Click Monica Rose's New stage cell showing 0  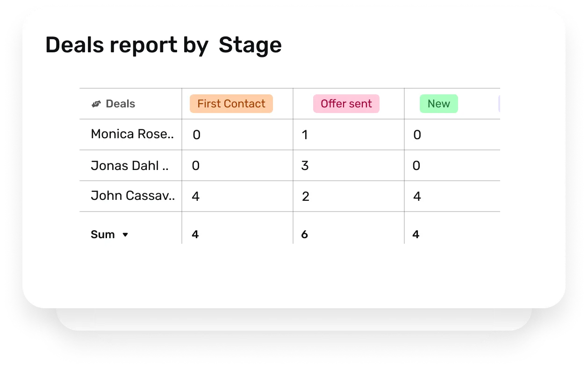(416, 134)
